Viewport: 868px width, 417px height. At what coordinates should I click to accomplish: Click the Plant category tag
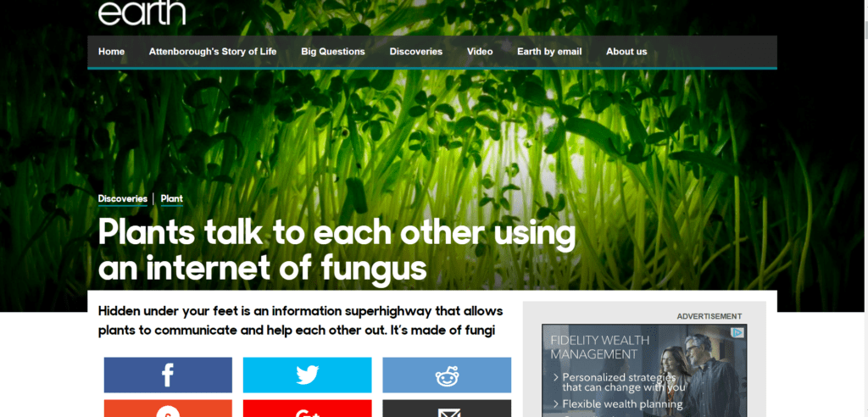pyautogui.click(x=171, y=199)
